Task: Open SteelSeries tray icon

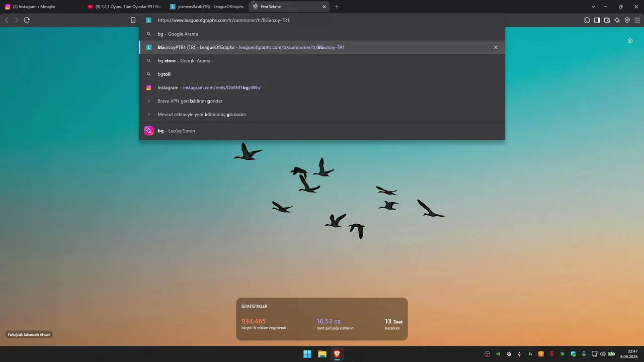Action: 509,354
